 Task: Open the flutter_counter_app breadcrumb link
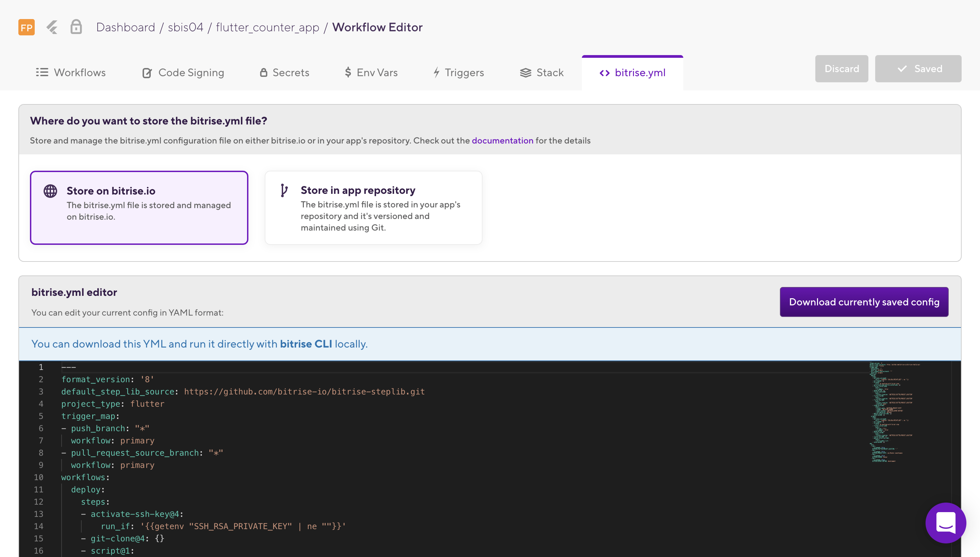tap(267, 27)
